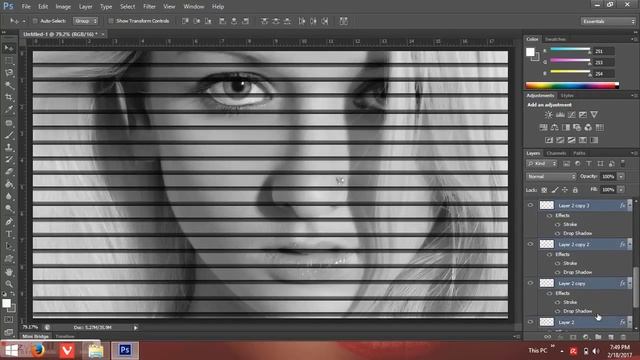Click the Delete layer trash icon
Screen dimensions: 640x360
[x=623, y=337]
